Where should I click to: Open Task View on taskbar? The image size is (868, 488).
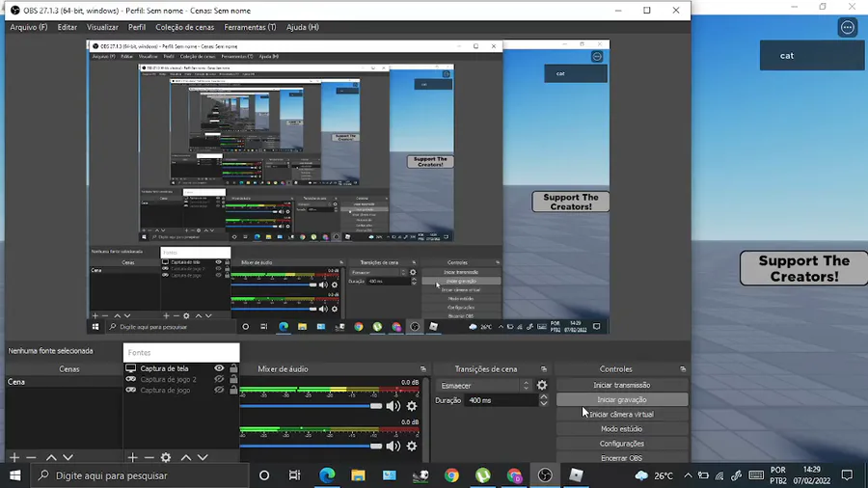click(294, 475)
